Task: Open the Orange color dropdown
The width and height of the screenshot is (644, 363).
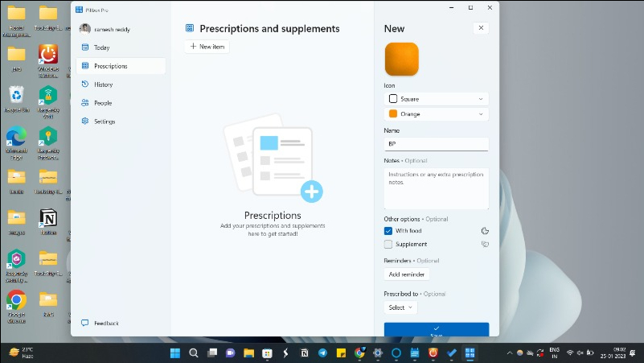Action: 436,114
